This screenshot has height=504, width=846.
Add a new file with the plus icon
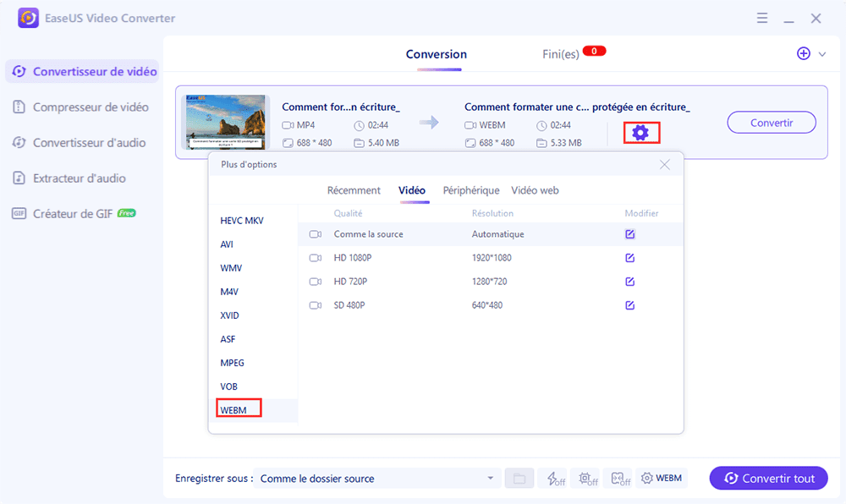(802, 53)
